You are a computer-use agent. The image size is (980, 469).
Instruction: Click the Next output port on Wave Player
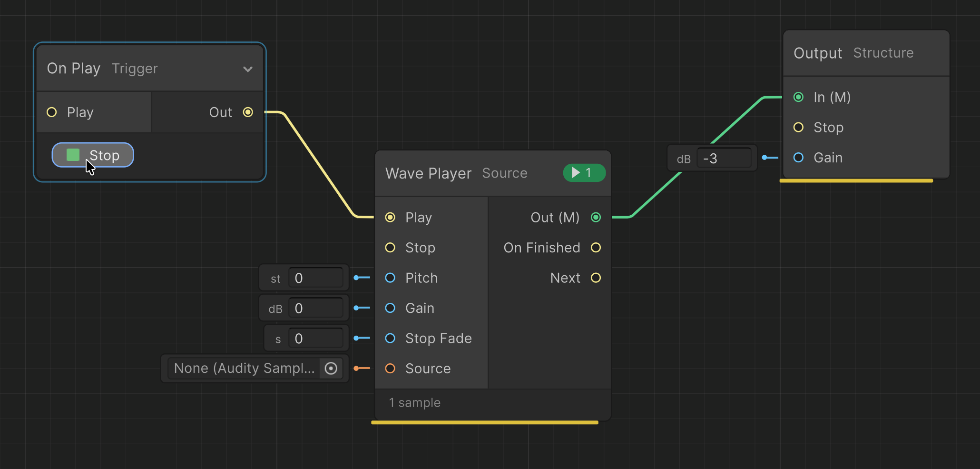[596, 278]
